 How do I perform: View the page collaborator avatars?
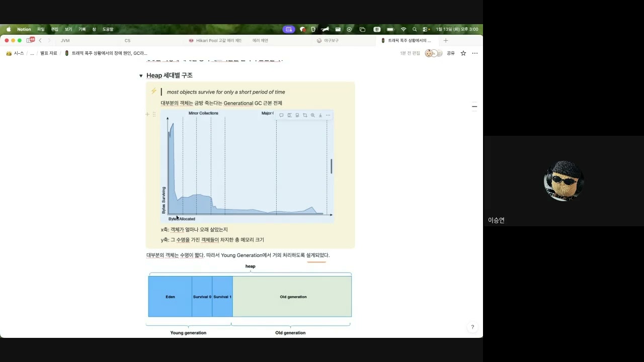pyautogui.click(x=433, y=53)
